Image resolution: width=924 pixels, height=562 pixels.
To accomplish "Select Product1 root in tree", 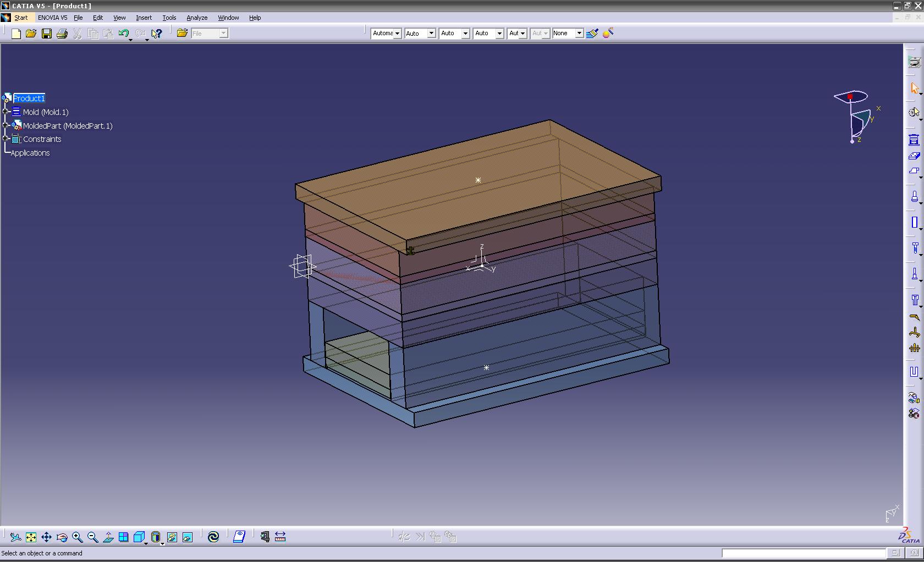I will pyautogui.click(x=29, y=98).
